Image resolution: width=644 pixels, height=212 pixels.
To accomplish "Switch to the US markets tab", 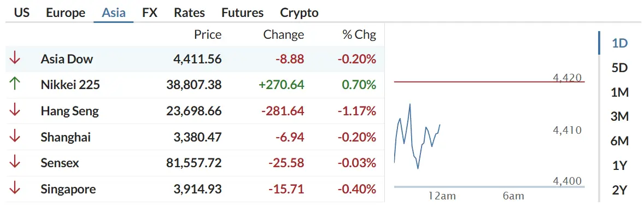I will pyautogui.click(x=22, y=13).
